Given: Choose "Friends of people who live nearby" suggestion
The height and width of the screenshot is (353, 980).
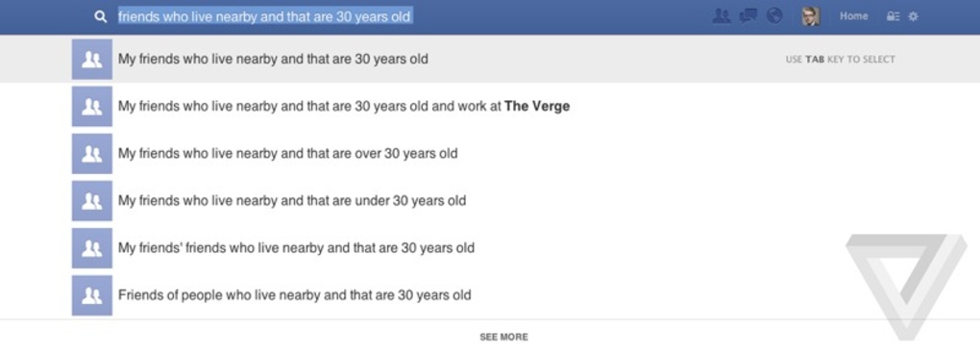Looking at the screenshot, I should pyautogui.click(x=490, y=294).
